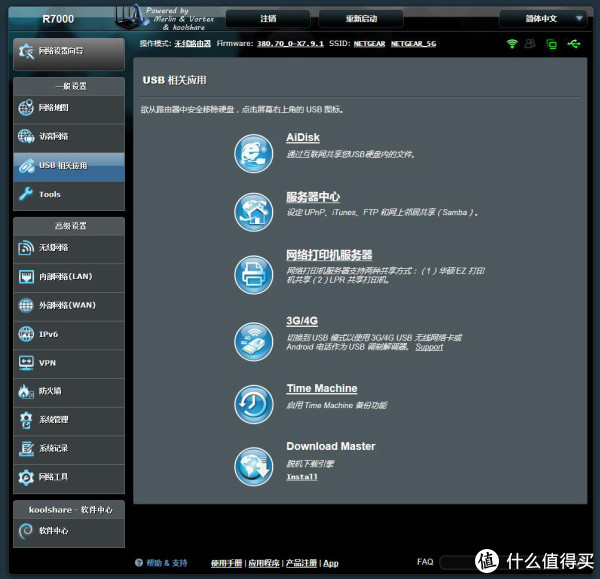Click the 无线路由器 operation mode link

[192, 44]
